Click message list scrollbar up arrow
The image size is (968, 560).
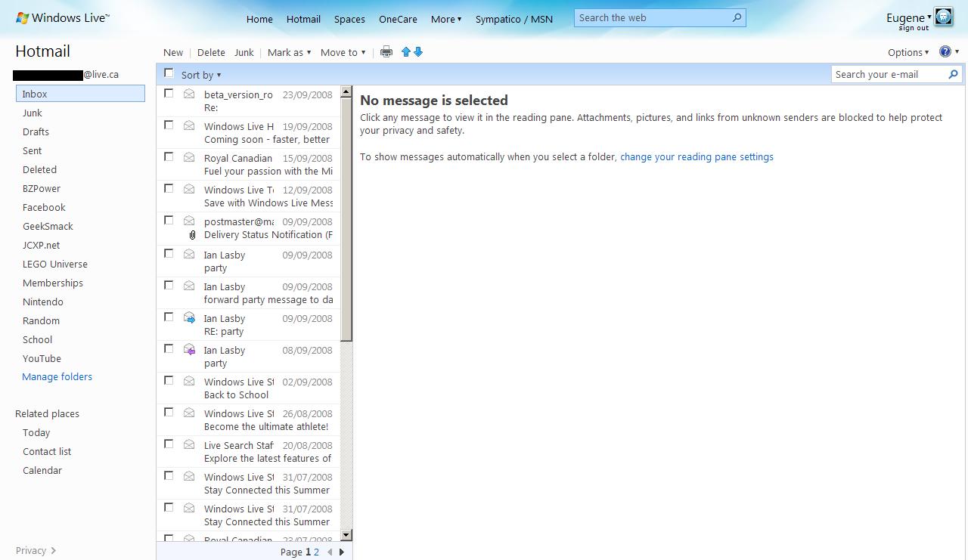[346, 92]
